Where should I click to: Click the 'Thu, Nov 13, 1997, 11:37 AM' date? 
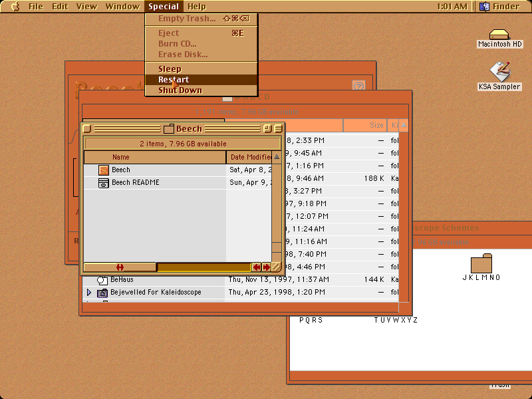coord(279,279)
